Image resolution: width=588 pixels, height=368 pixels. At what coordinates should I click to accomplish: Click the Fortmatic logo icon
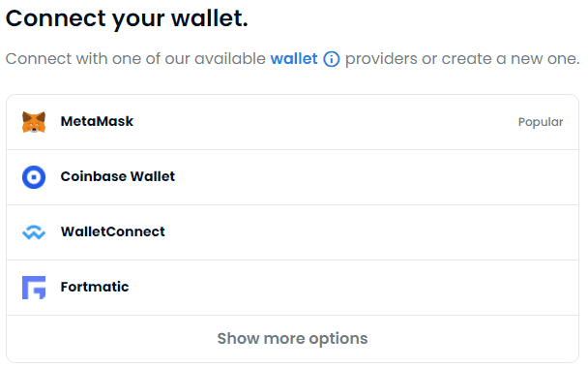point(34,288)
